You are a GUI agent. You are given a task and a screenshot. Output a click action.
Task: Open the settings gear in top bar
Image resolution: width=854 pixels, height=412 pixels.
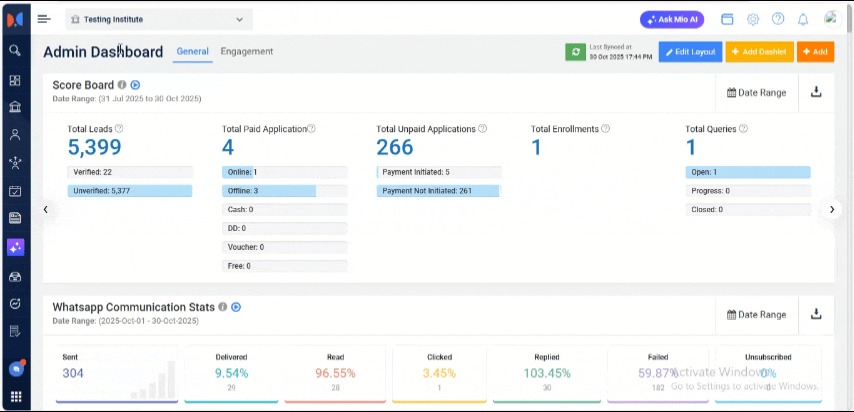753,19
